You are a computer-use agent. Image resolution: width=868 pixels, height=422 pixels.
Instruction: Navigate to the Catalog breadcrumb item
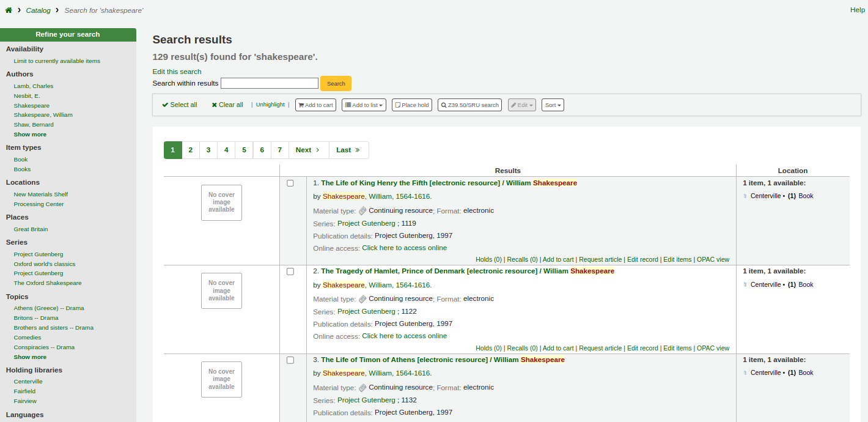tap(38, 10)
